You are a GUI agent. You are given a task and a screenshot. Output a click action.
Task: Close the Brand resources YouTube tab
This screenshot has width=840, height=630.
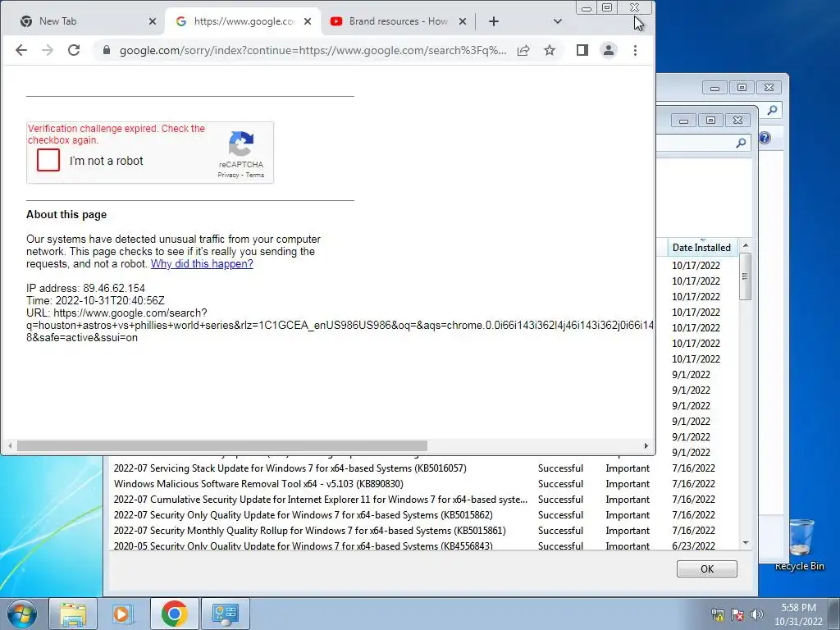click(x=463, y=21)
